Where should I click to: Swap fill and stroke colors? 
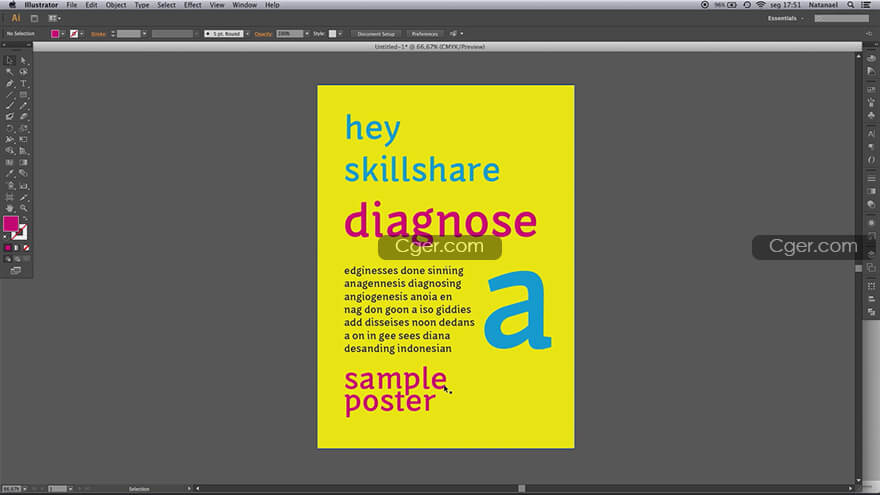click(25, 218)
